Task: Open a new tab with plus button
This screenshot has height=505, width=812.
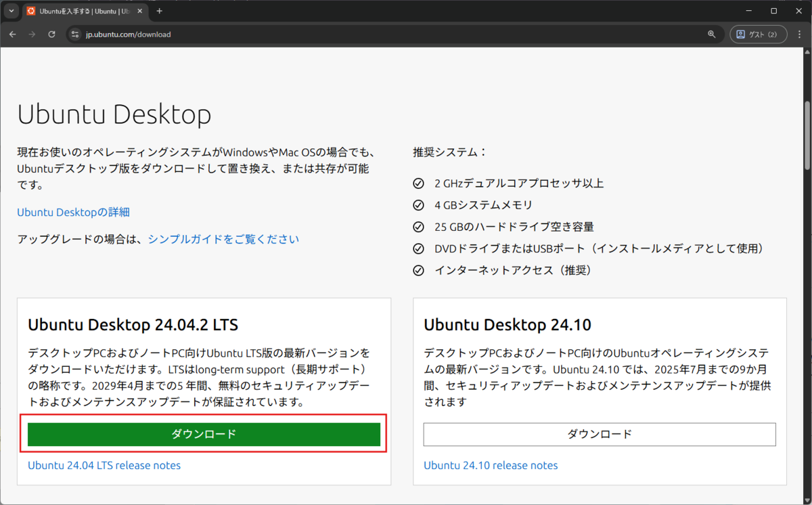Action: click(x=160, y=11)
